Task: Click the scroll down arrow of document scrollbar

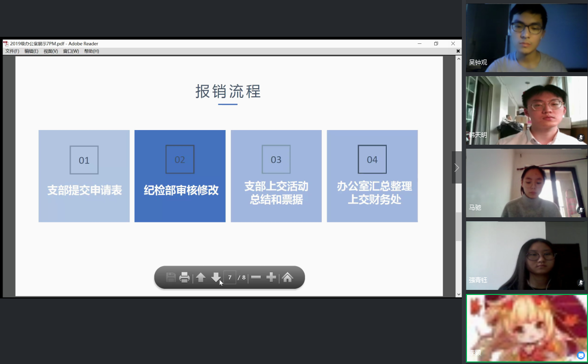Action: pos(458,294)
